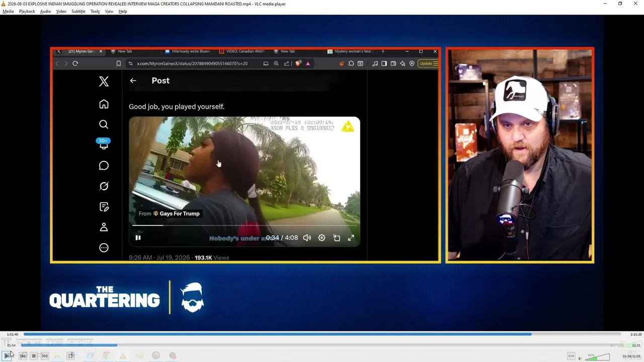This screenshot has width=644, height=362.
Task: Open the VLC Help menu
Action: (123, 11)
